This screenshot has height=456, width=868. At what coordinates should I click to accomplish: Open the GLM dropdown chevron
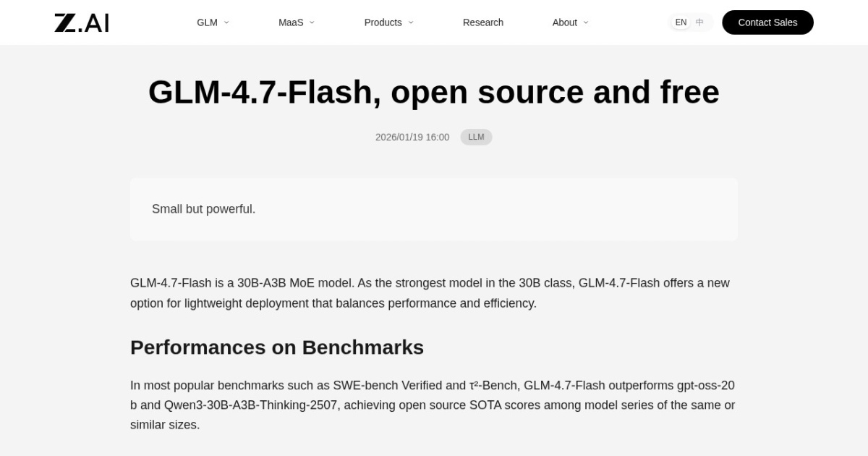pyautogui.click(x=226, y=22)
